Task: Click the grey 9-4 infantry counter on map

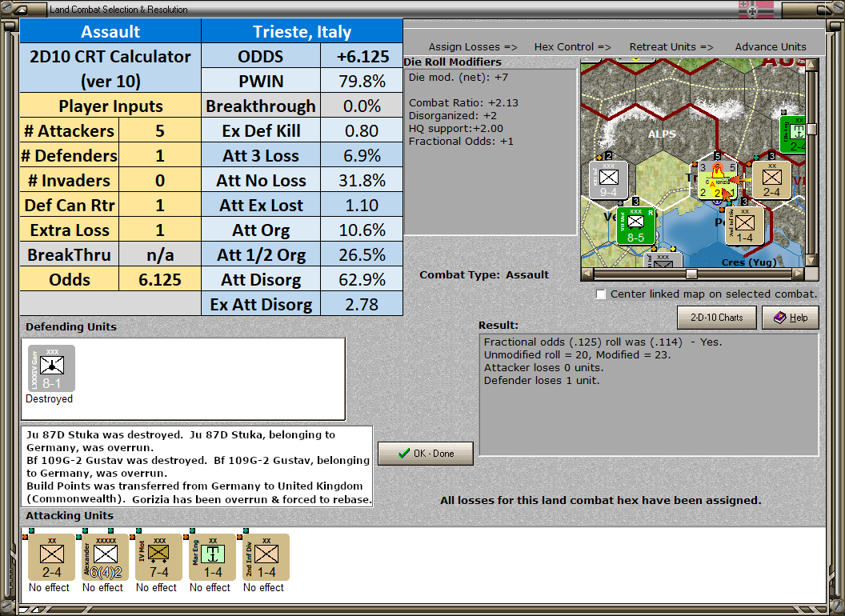Action: click(608, 181)
